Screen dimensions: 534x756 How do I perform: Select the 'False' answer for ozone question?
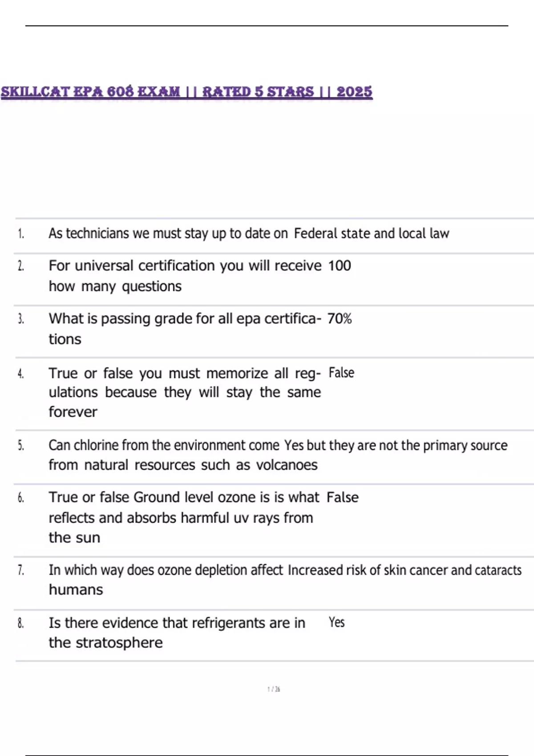click(342, 497)
